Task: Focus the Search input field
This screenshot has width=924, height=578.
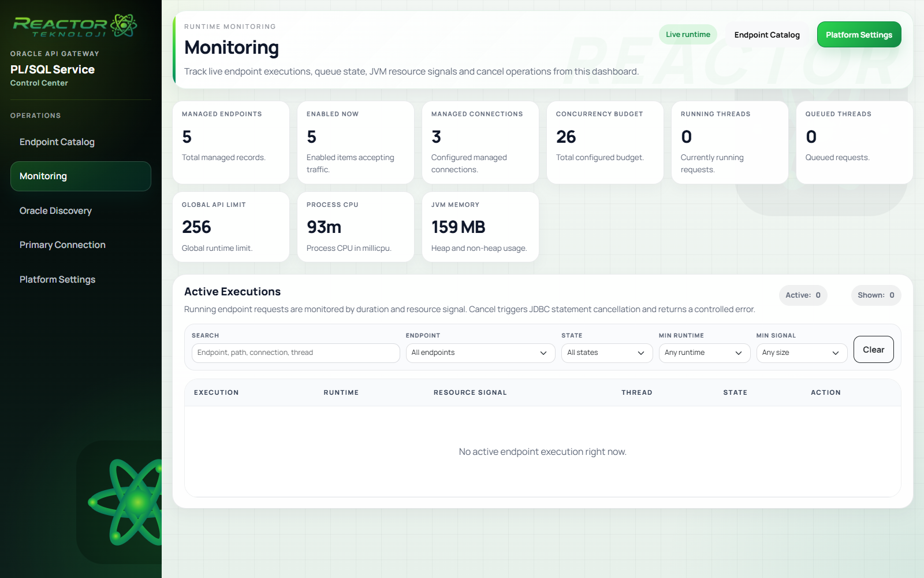Action: (x=296, y=353)
